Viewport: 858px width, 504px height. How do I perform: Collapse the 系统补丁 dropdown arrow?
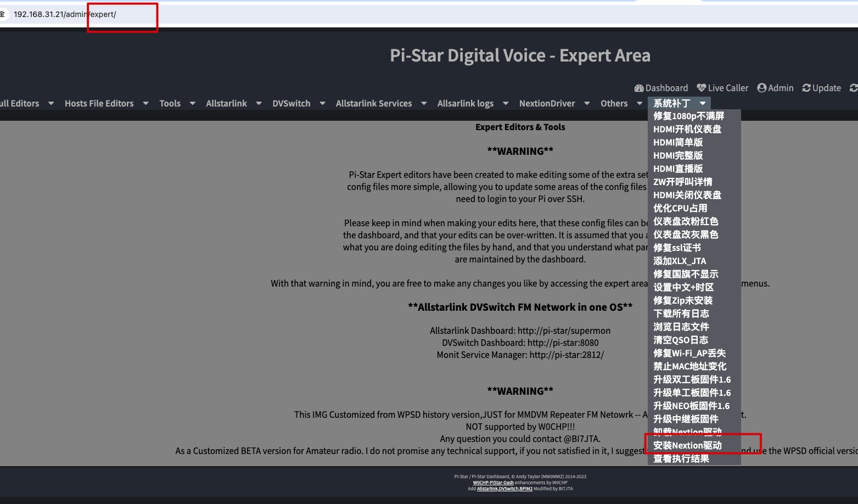pos(703,103)
